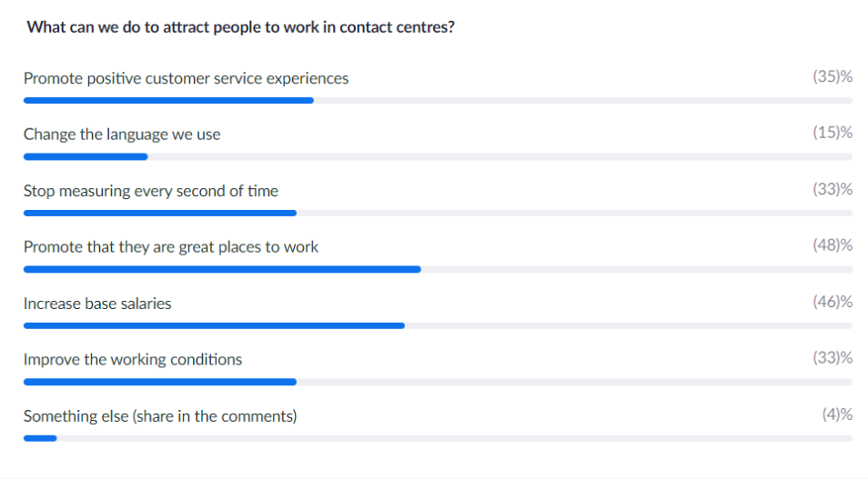
Task: Click the (35)% result value
Action: point(833,76)
